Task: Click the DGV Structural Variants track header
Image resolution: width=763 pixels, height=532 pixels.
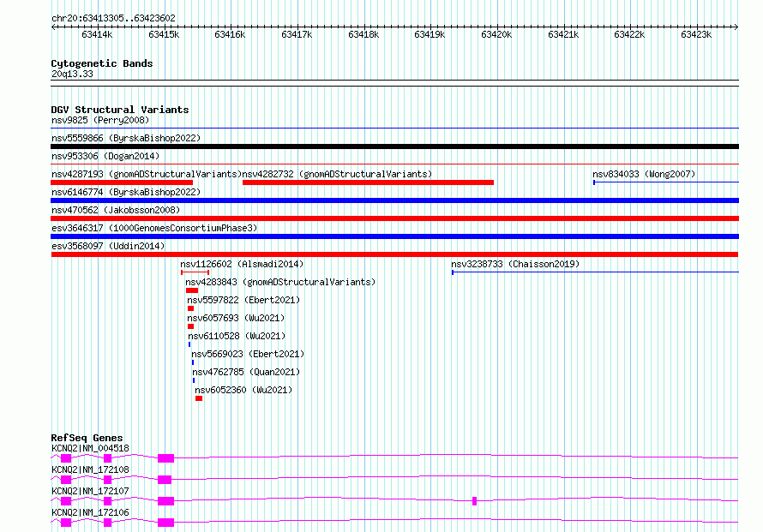Action: [119, 110]
